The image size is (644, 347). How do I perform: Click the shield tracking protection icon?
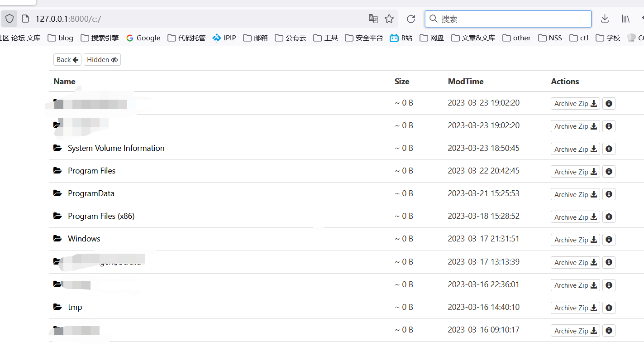[10, 19]
